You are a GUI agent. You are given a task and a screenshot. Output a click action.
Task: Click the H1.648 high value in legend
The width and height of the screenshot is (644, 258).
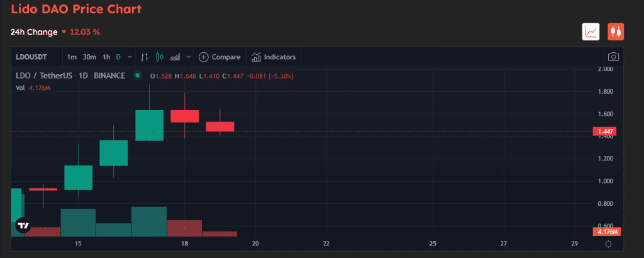click(x=186, y=76)
